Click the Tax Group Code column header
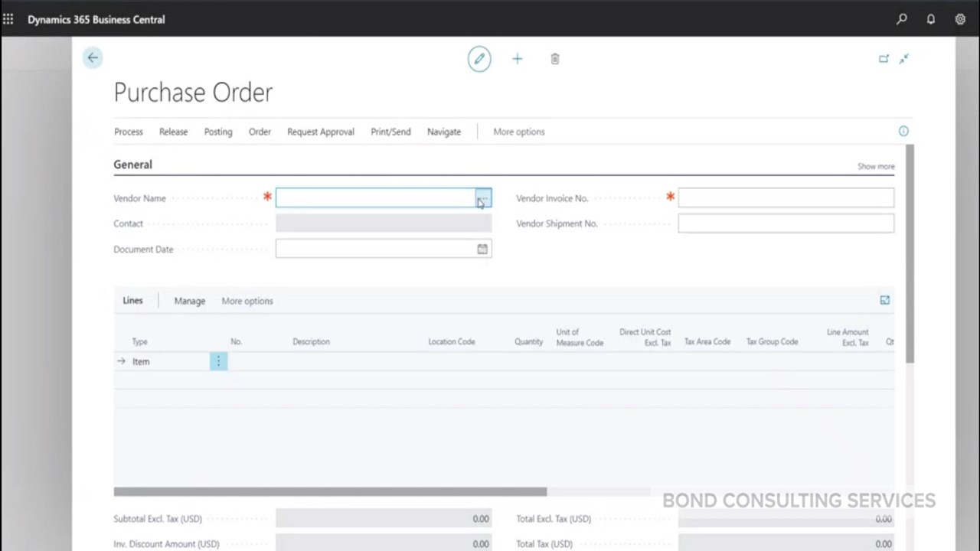Viewport: 980px width, 551px height. pyautogui.click(x=773, y=341)
